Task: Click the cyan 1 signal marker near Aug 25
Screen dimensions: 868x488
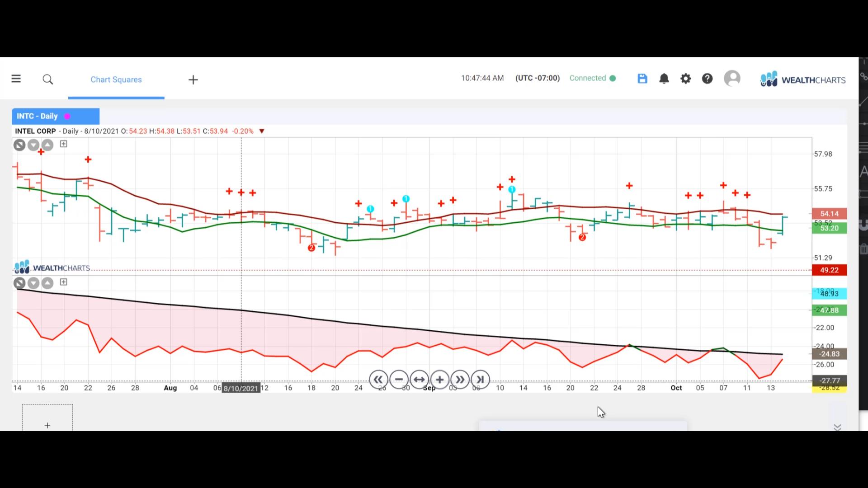Action: coord(370,209)
